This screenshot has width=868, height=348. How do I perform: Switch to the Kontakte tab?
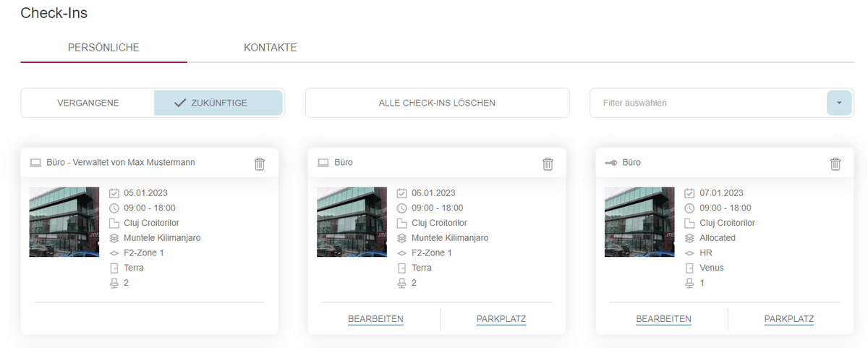click(271, 48)
